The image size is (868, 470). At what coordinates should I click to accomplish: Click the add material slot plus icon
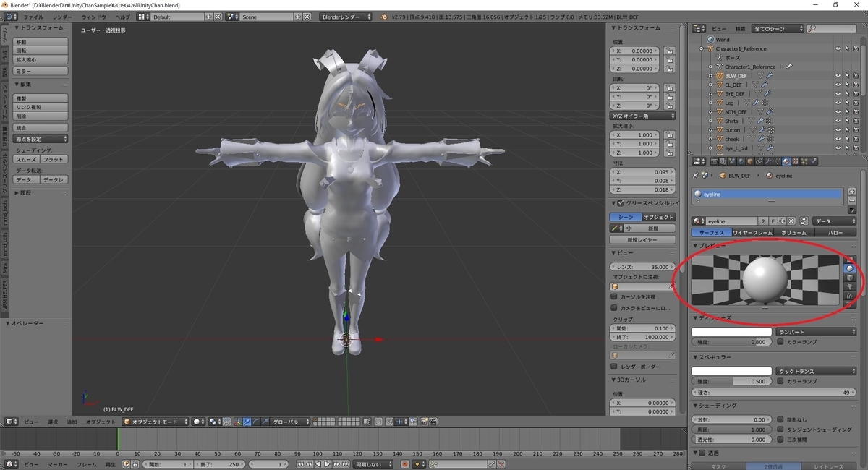[851, 192]
